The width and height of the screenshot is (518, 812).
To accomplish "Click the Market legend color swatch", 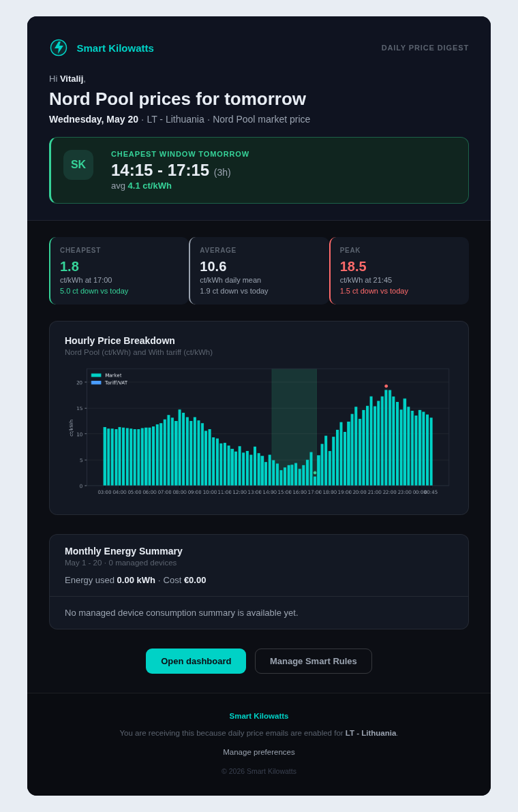I will (x=96, y=375).
